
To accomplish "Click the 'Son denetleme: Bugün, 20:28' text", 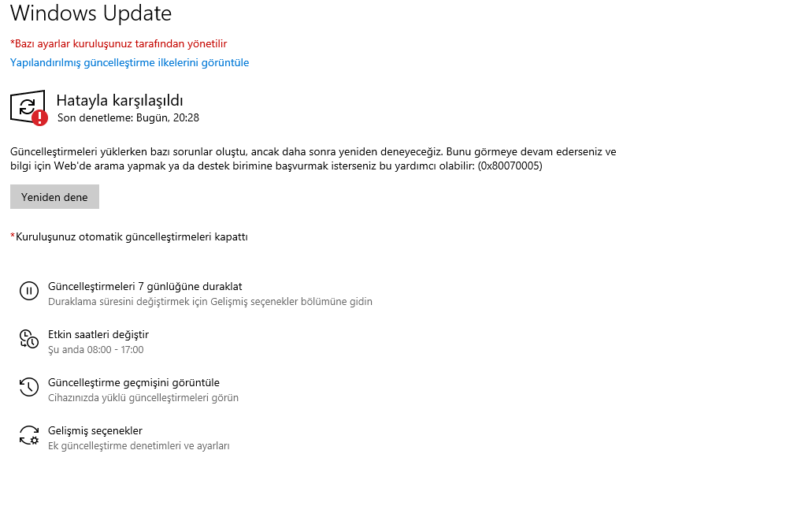I will (128, 117).
